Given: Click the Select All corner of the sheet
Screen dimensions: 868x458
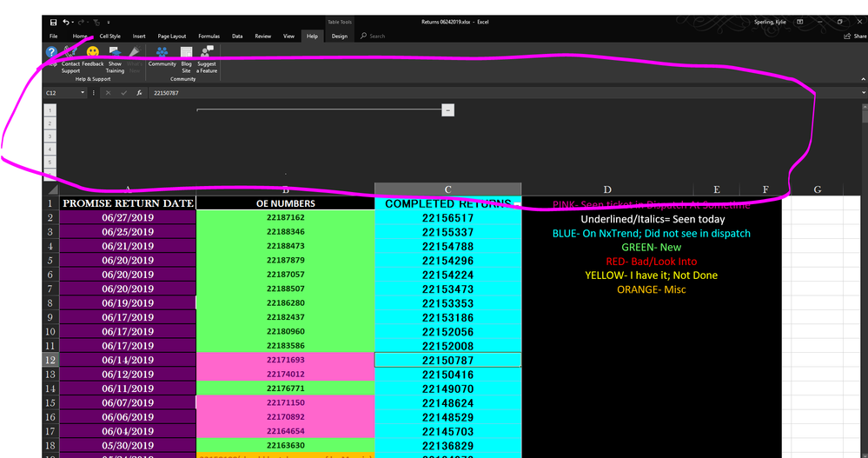Looking at the screenshot, I should (51, 189).
